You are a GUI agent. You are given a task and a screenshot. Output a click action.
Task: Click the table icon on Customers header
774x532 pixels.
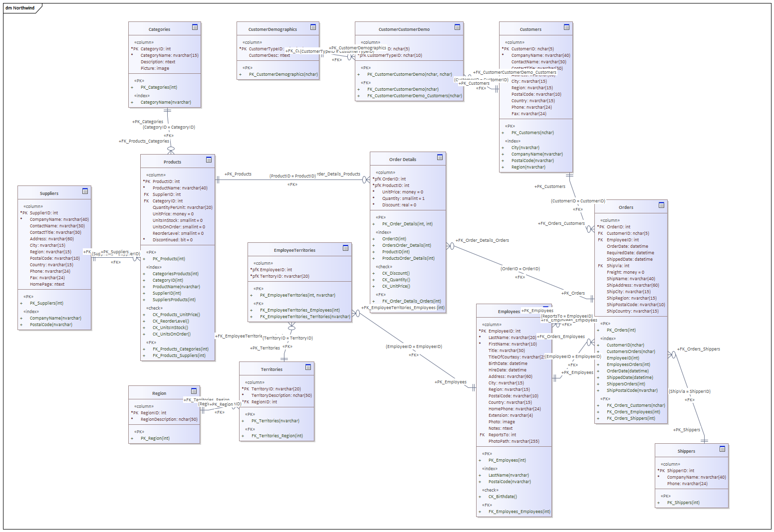click(567, 27)
